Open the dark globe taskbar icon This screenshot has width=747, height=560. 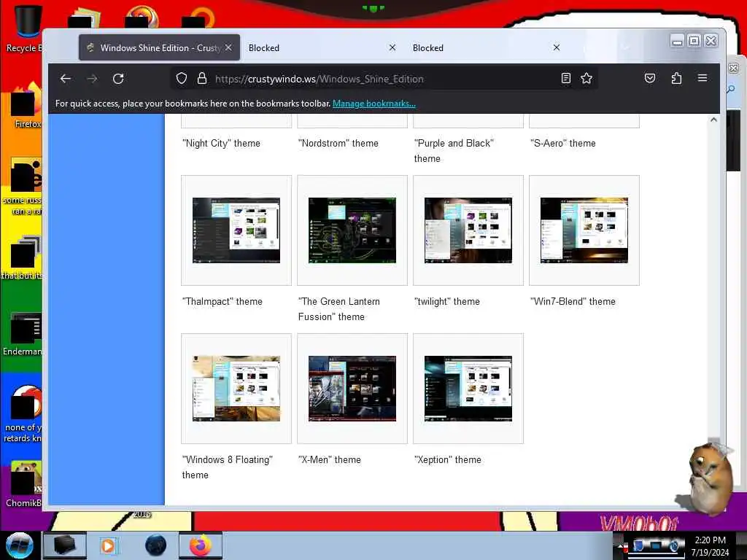coord(156,545)
